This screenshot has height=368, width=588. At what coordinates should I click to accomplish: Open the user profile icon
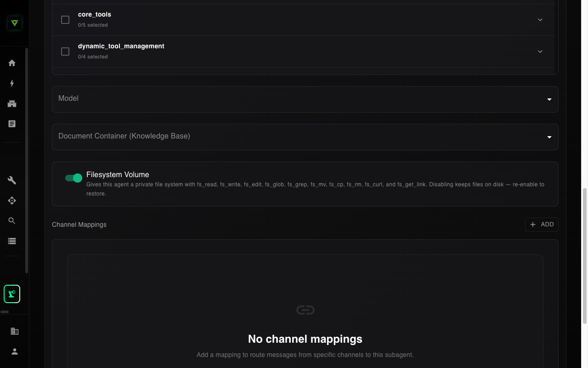pos(15,351)
